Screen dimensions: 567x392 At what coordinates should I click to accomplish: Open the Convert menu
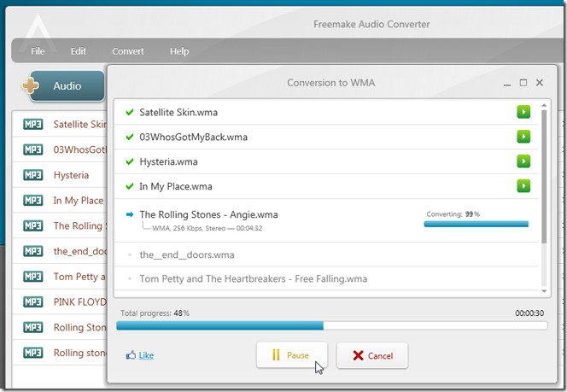click(x=127, y=51)
